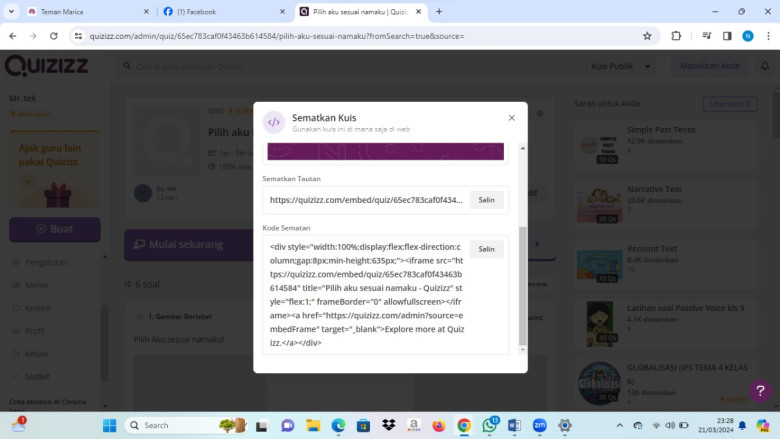Open WhatsApp from the taskbar
780x439 pixels.
(x=489, y=426)
